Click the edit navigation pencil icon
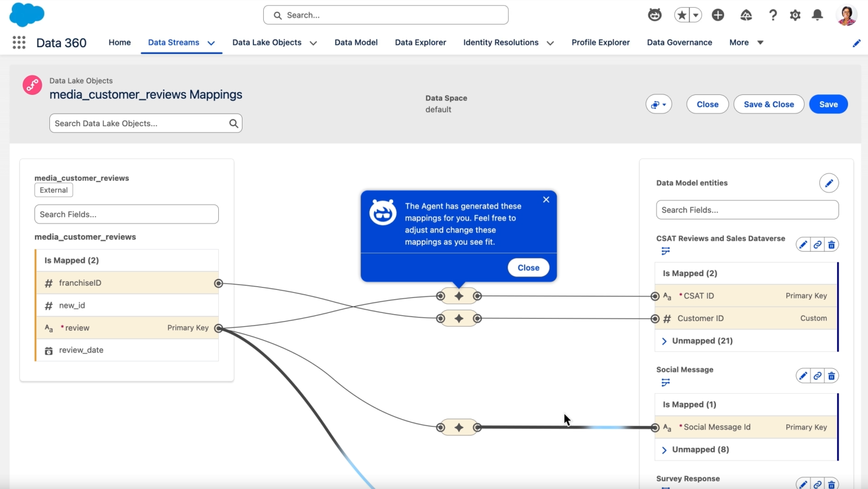 tap(856, 43)
